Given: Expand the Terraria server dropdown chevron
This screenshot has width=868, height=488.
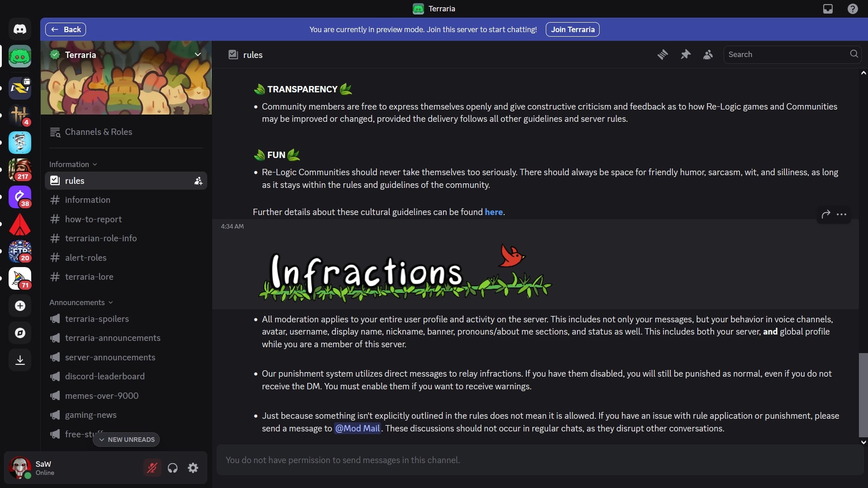Looking at the screenshot, I should click(x=198, y=54).
